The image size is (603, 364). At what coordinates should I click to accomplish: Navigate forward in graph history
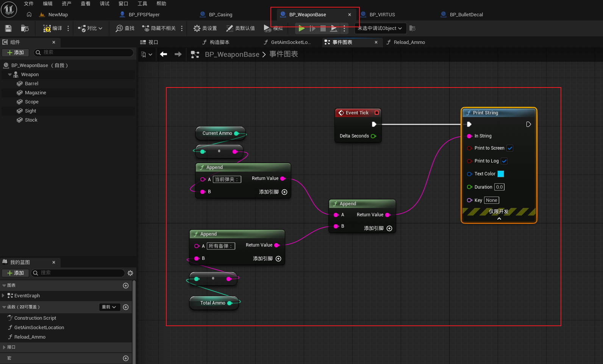point(178,55)
